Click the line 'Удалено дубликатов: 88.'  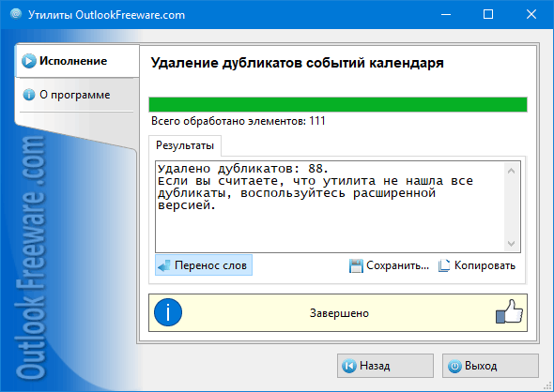pos(243,168)
